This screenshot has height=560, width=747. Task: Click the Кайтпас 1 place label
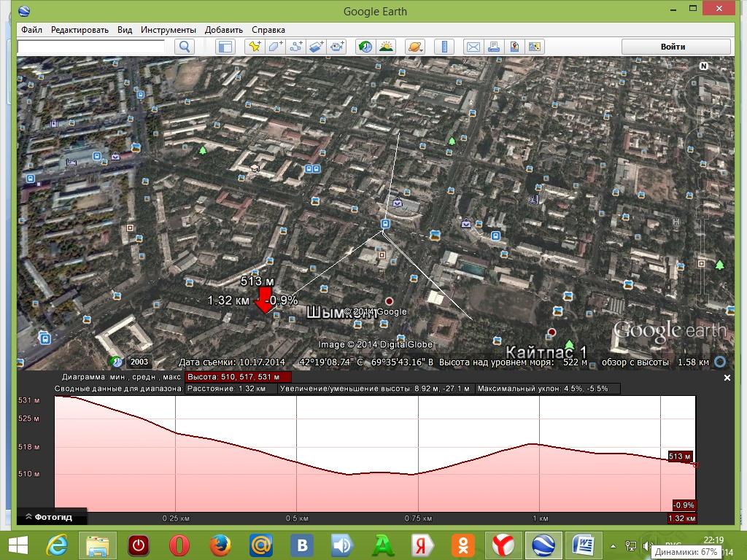546,352
